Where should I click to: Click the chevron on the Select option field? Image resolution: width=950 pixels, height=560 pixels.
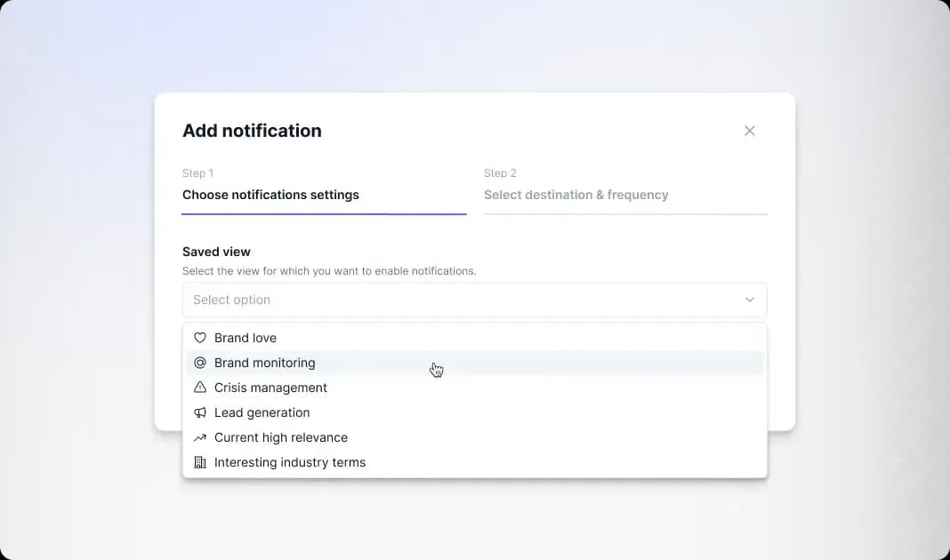tap(749, 300)
